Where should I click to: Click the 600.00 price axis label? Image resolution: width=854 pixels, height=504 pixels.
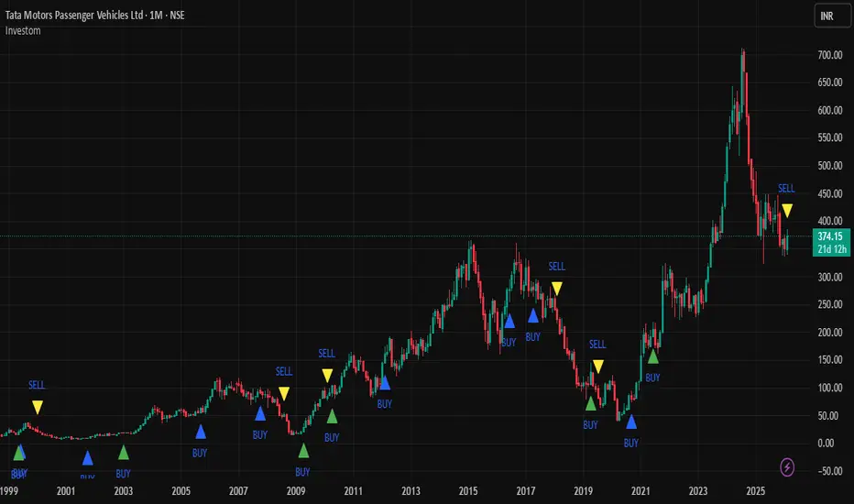tap(829, 110)
